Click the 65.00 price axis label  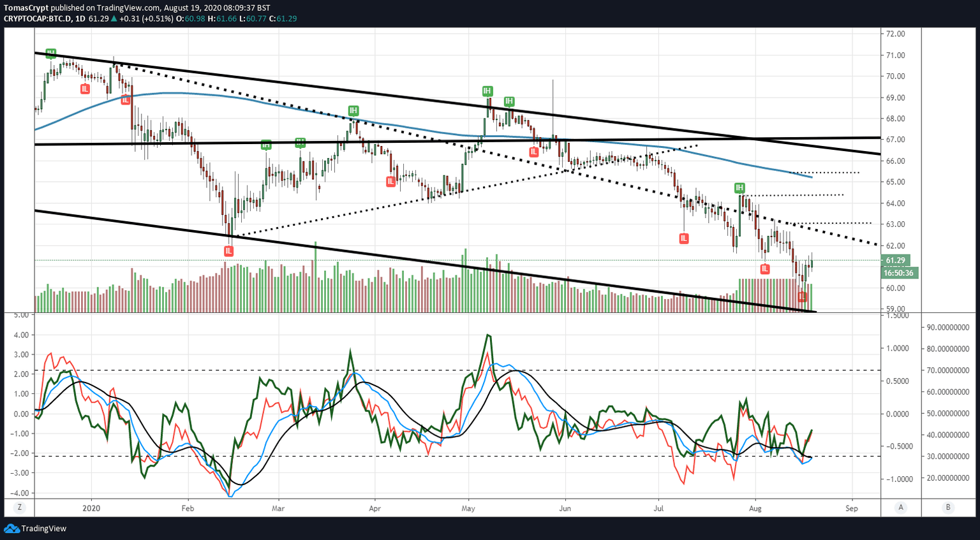pos(896,182)
